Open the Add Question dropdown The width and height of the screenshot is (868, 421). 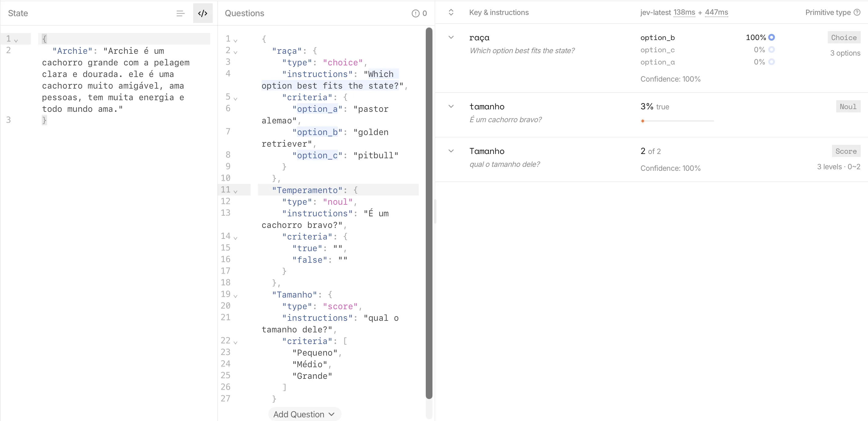[x=305, y=414]
